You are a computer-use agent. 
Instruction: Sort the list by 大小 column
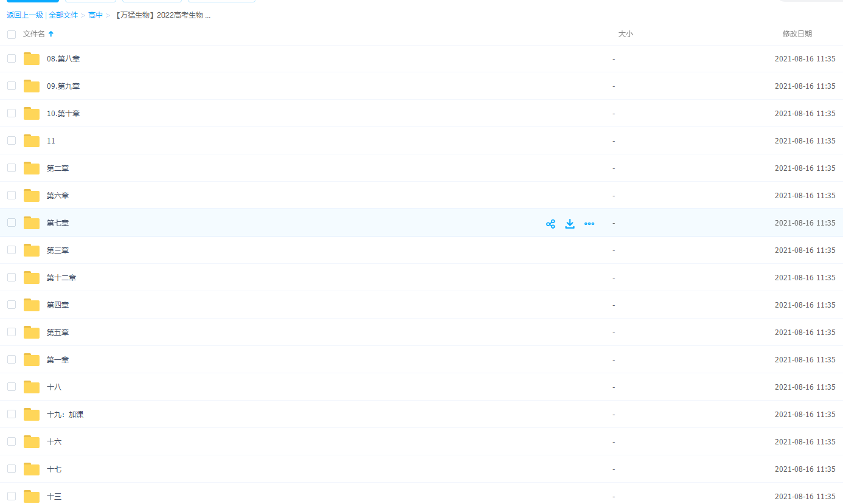click(625, 34)
